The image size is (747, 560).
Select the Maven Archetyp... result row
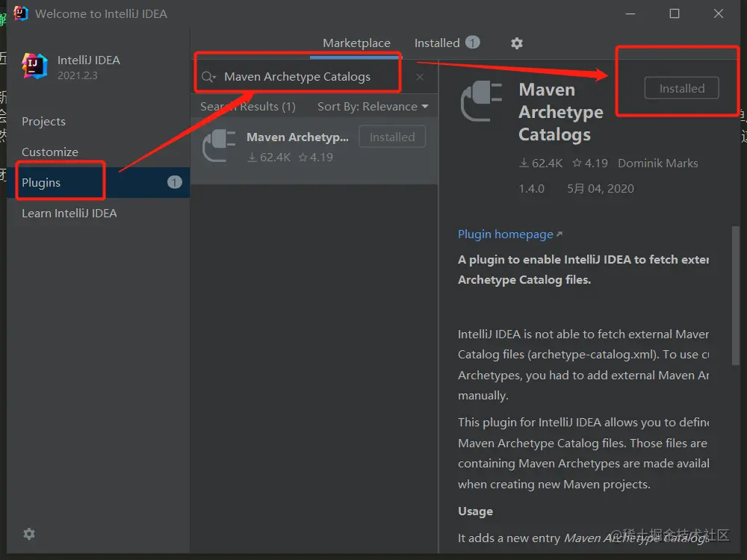(314, 149)
